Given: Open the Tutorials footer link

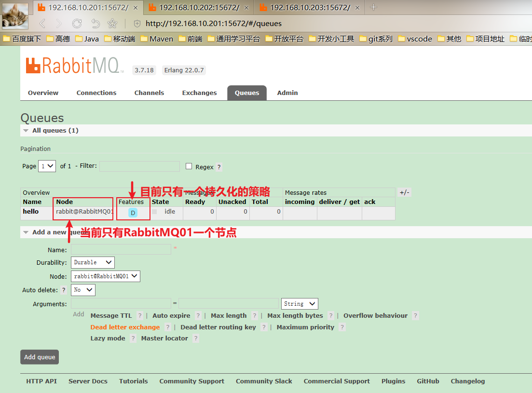Looking at the screenshot, I should [x=133, y=381].
